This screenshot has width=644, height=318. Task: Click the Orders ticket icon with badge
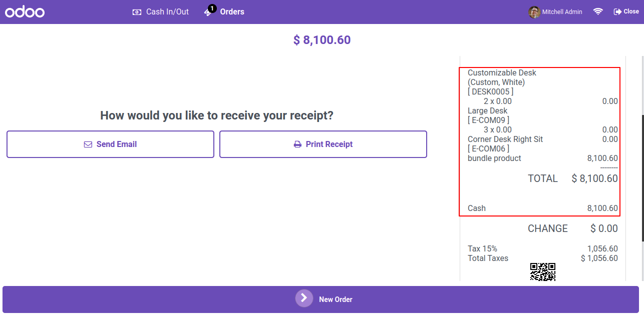[210, 11]
